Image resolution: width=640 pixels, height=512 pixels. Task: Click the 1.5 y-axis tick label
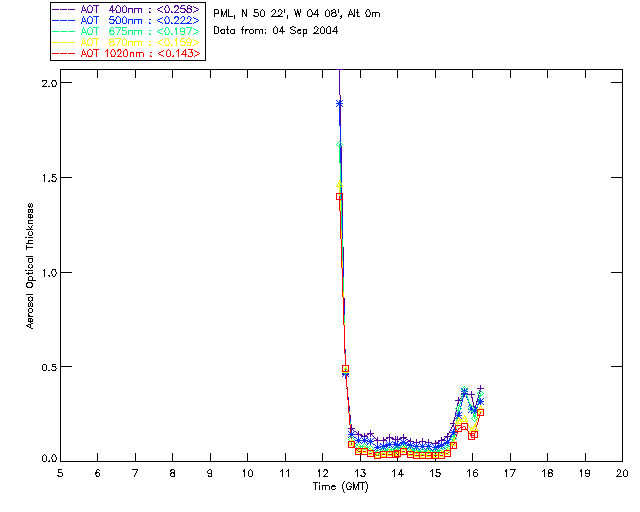point(48,178)
